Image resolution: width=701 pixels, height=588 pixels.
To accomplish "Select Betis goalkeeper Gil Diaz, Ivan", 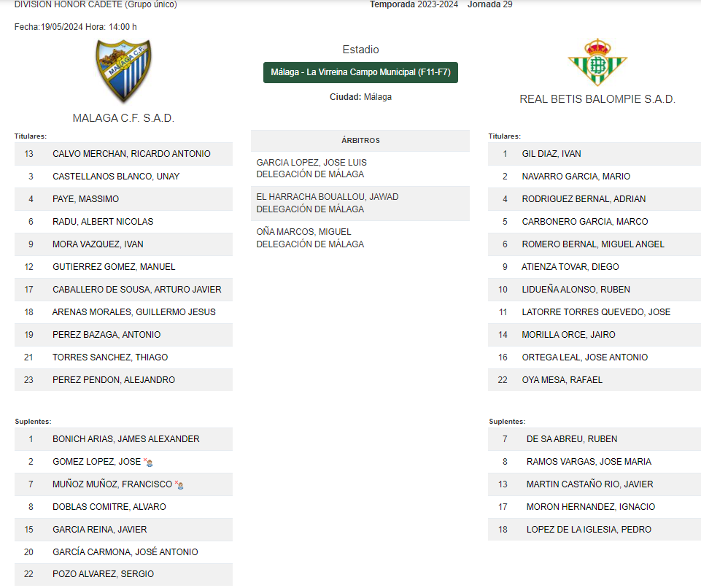I will click(x=595, y=154).
